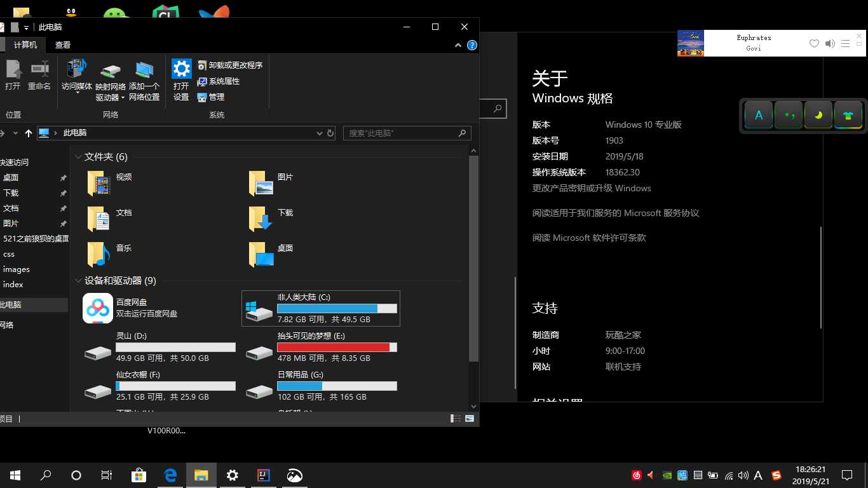868x488 pixels.
Task: Click the NetEase Music tray icon
Action: (637, 475)
